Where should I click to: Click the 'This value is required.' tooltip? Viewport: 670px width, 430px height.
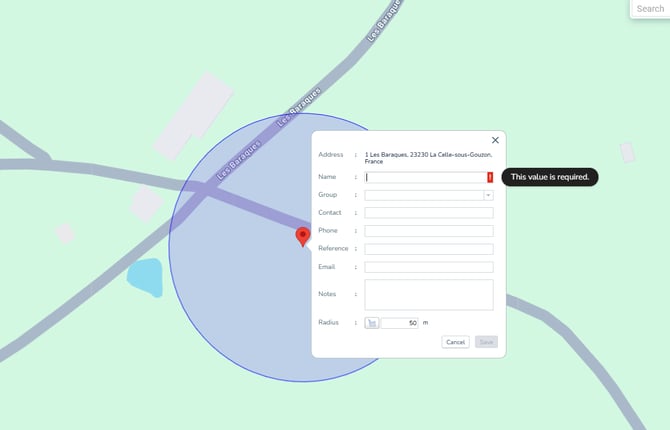coord(549,177)
